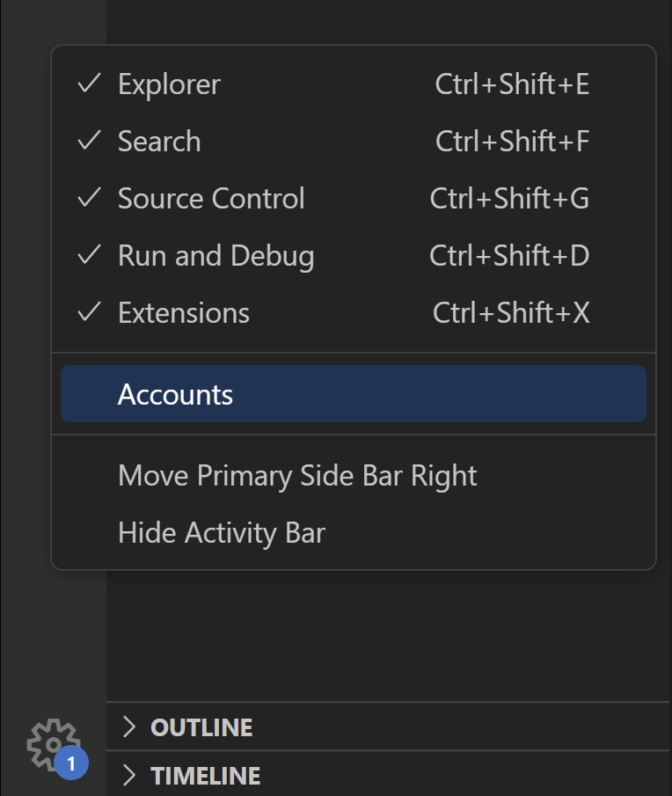
Task: Click Hide Activity Bar
Action: coord(221,531)
